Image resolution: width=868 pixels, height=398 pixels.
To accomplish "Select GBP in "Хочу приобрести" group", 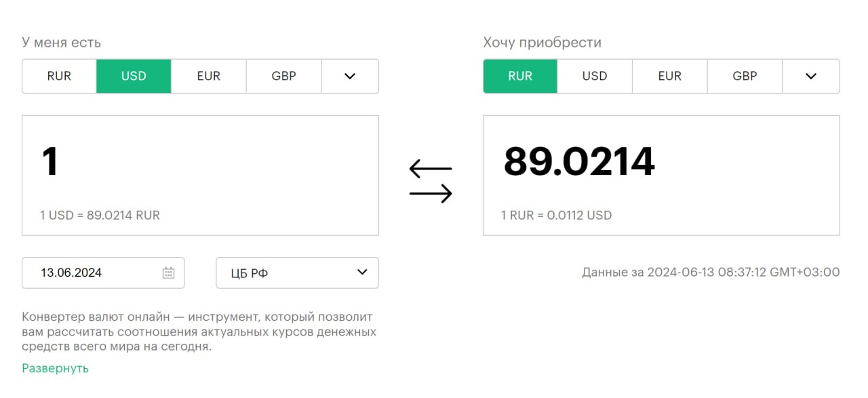I will (x=745, y=76).
